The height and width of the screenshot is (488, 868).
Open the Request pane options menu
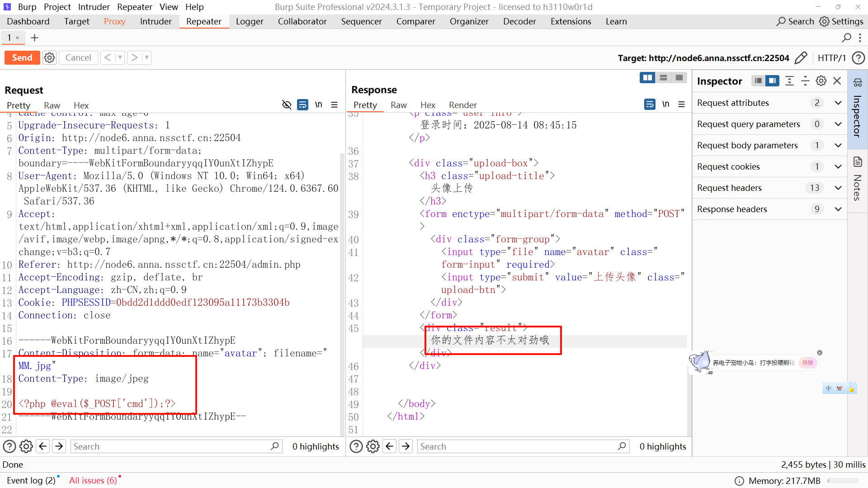(x=335, y=105)
